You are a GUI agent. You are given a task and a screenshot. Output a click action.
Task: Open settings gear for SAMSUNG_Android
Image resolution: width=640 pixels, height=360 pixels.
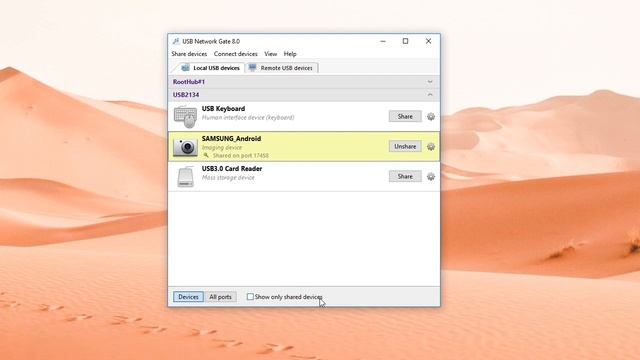pos(431,147)
